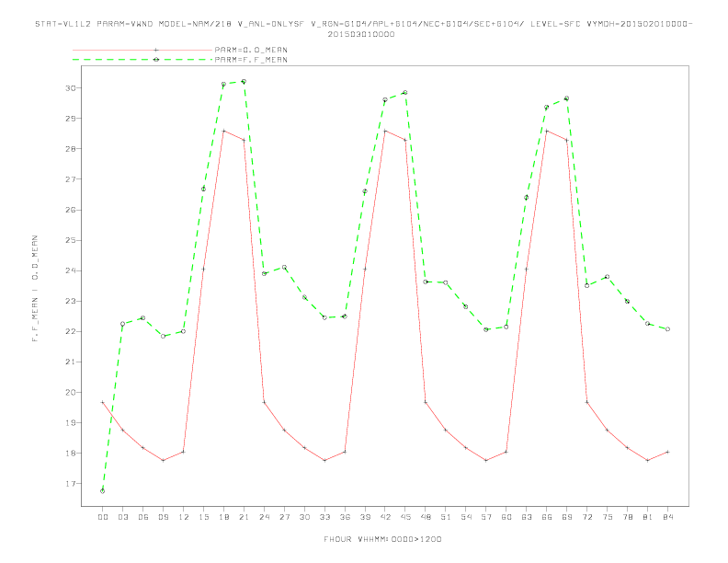
Task: Click x-axis tick label 78
Action: 627,517
